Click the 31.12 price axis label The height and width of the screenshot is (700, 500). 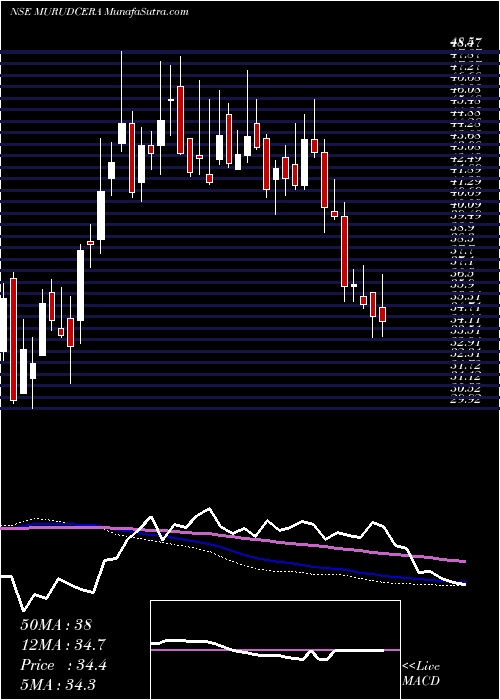click(x=466, y=377)
